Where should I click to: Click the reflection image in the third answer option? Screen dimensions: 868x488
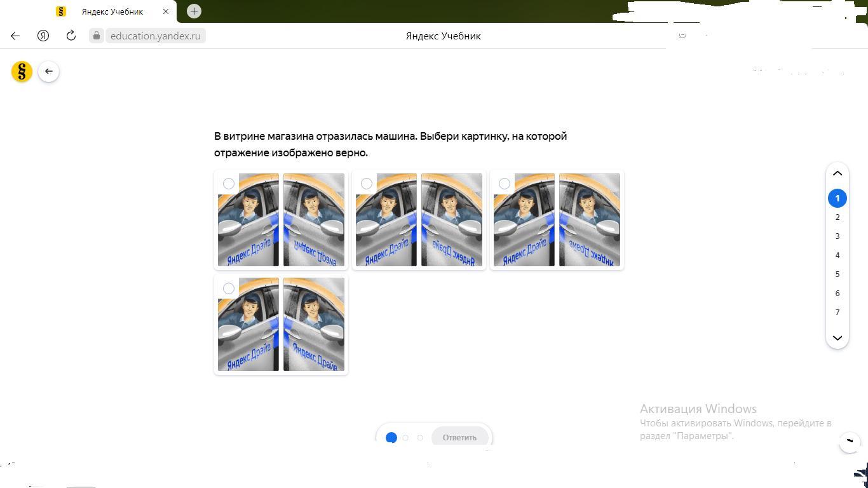590,220
